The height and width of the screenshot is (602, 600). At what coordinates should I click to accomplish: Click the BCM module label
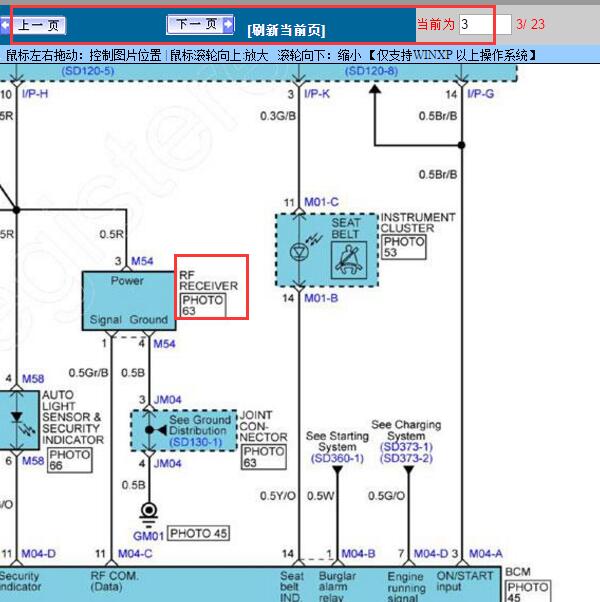pos(517,572)
